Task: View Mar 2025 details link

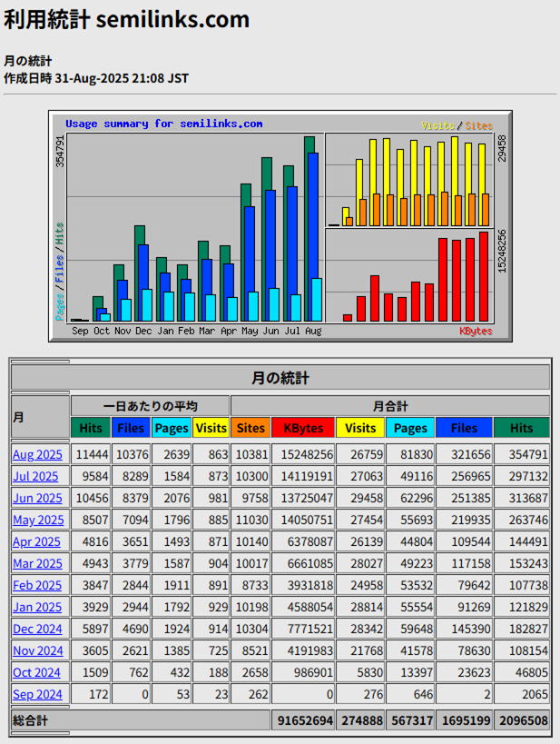Action: 37,564
